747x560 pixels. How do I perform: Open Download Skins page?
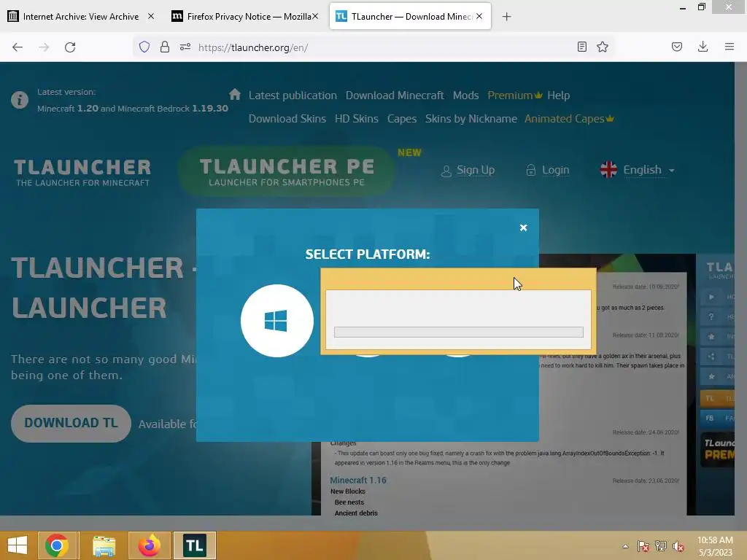287,119
